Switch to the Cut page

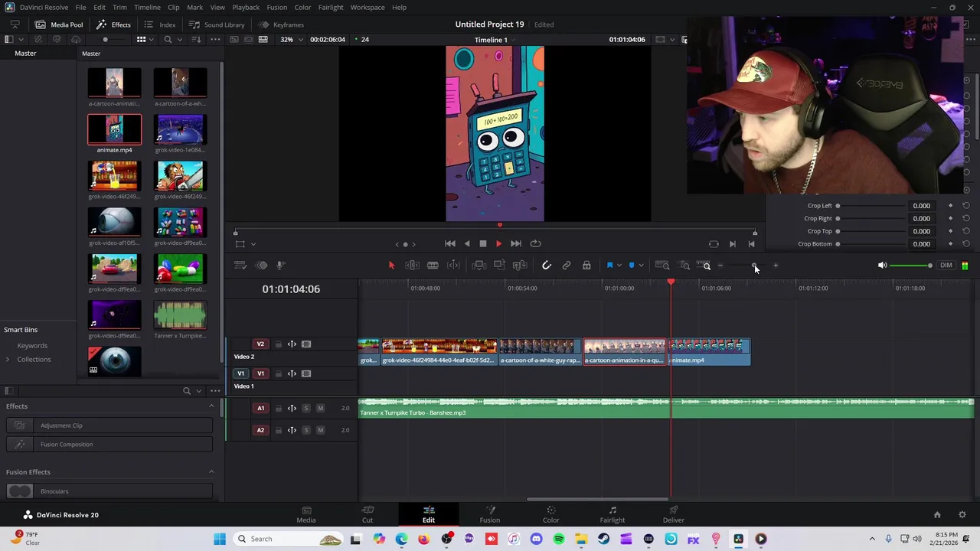click(x=367, y=514)
